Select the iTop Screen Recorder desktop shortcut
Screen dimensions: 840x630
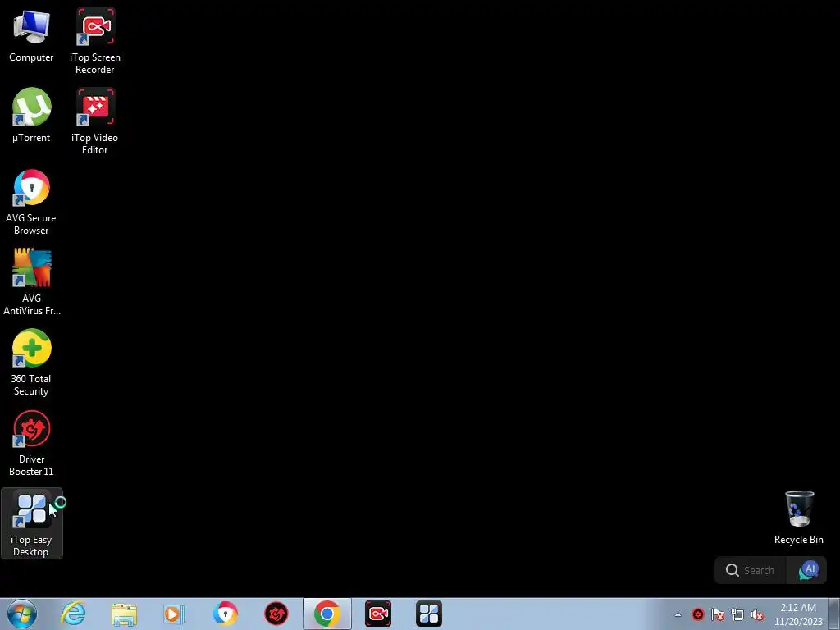(x=95, y=41)
